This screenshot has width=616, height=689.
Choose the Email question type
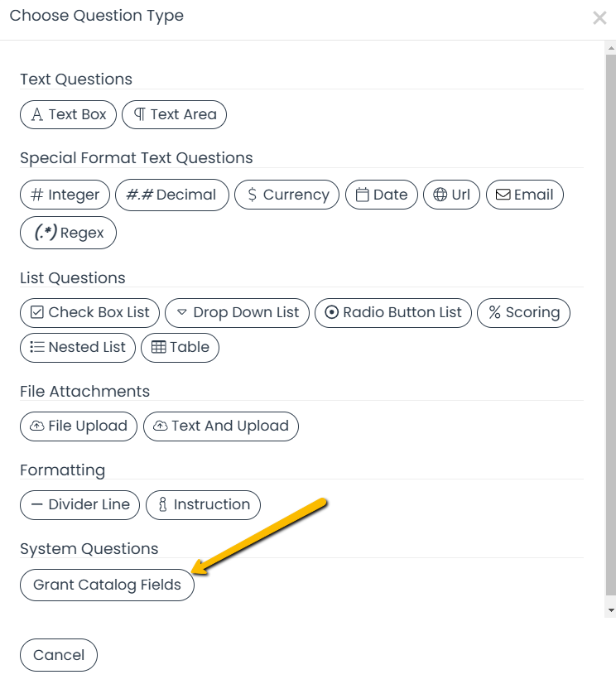[x=524, y=195]
